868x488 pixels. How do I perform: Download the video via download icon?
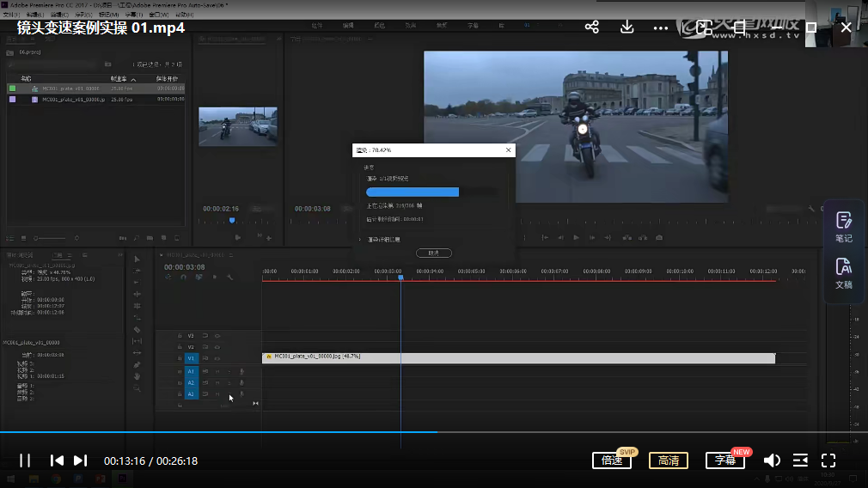click(x=627, y=27)
